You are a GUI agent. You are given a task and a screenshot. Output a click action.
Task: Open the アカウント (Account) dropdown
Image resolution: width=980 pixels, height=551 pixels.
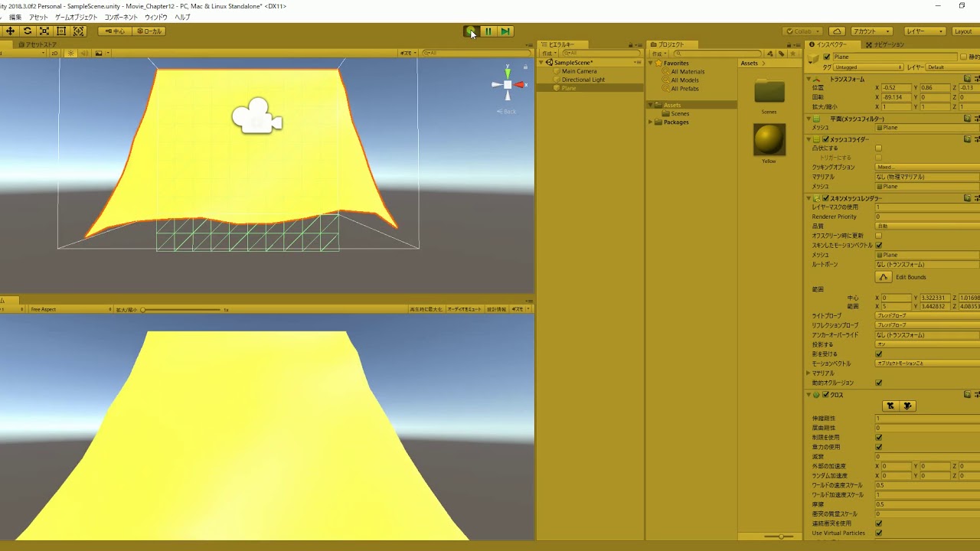coord(871,31)
